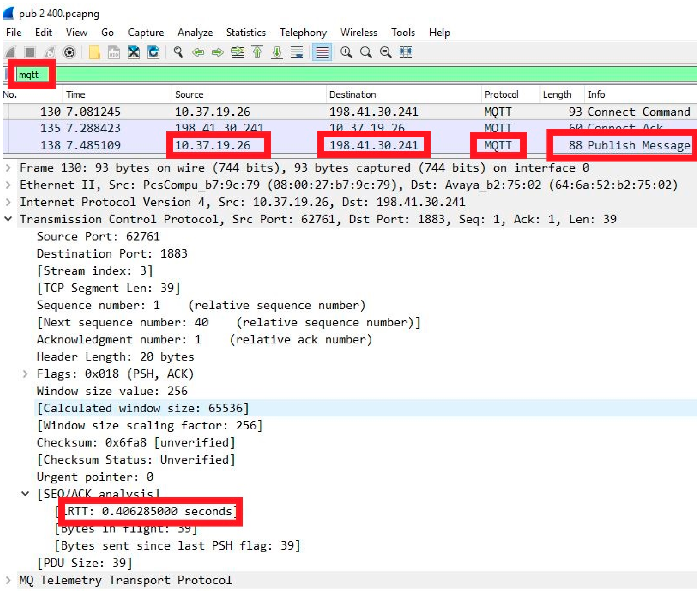This screenshot has height=592, width=700.
Task: Click Find packet magnifier icon
Action: tap(178, 52)
